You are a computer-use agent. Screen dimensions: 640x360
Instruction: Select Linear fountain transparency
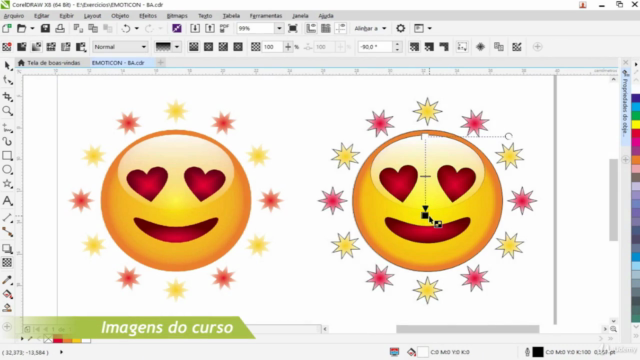pyautogui.click(x=193, y=47)
